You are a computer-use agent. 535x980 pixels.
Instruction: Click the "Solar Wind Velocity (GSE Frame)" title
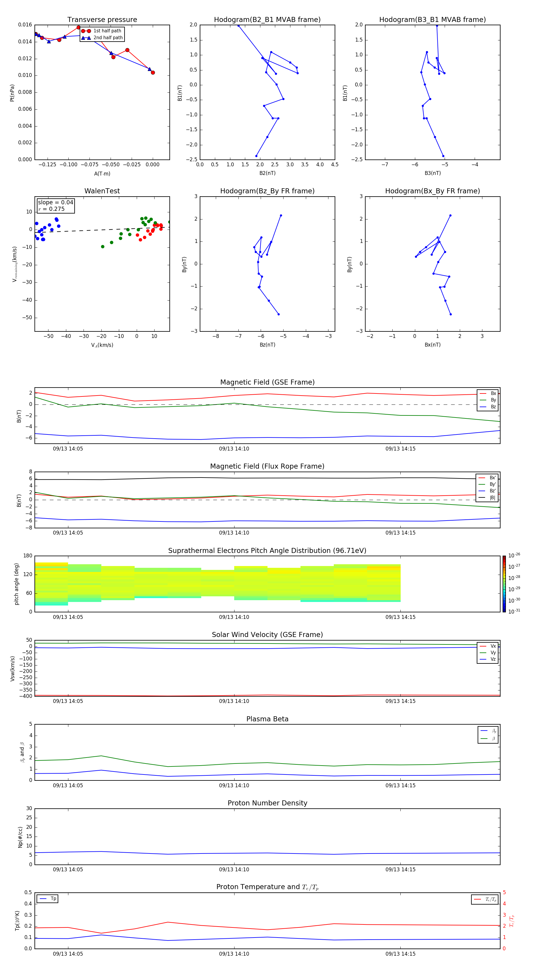tap(267, 635)
